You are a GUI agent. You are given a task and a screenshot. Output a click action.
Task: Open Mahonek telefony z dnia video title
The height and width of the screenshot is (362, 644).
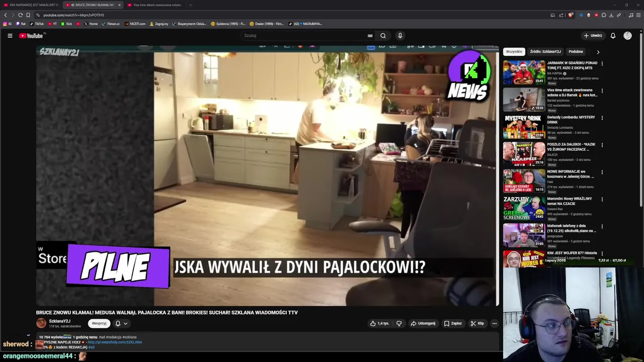pyautogui.click(x=572, y=228)
